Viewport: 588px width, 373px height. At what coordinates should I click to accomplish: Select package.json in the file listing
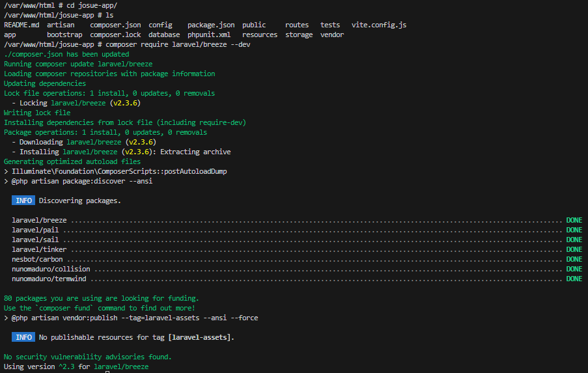(211, 25)
